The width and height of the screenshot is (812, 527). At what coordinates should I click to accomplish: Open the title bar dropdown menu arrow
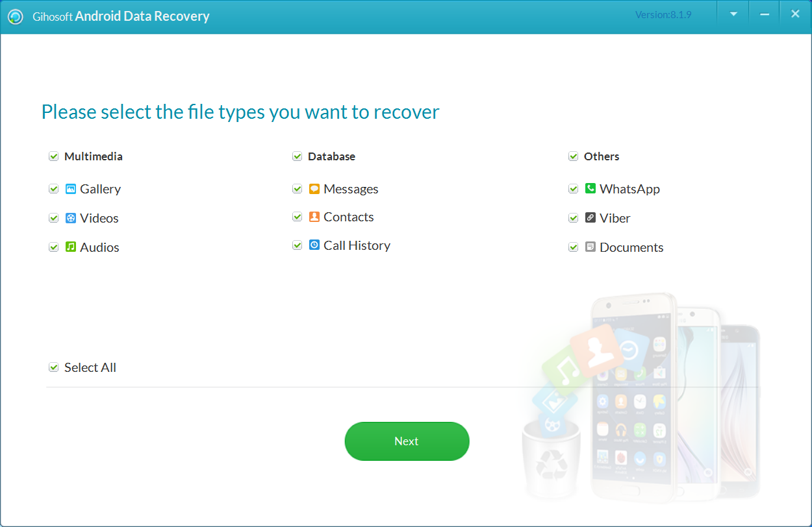click(733, 14)
